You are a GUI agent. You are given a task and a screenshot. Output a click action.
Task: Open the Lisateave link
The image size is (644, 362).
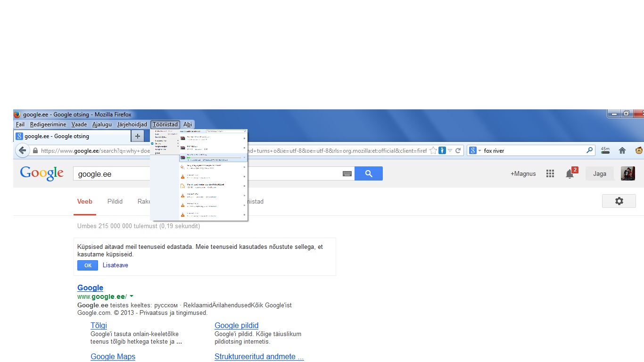point(116,265)
